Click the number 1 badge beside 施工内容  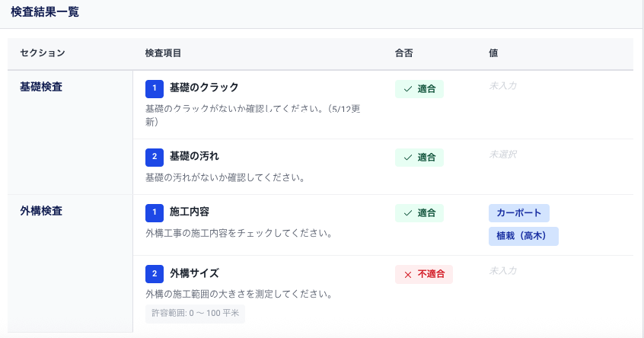[155, 212]
